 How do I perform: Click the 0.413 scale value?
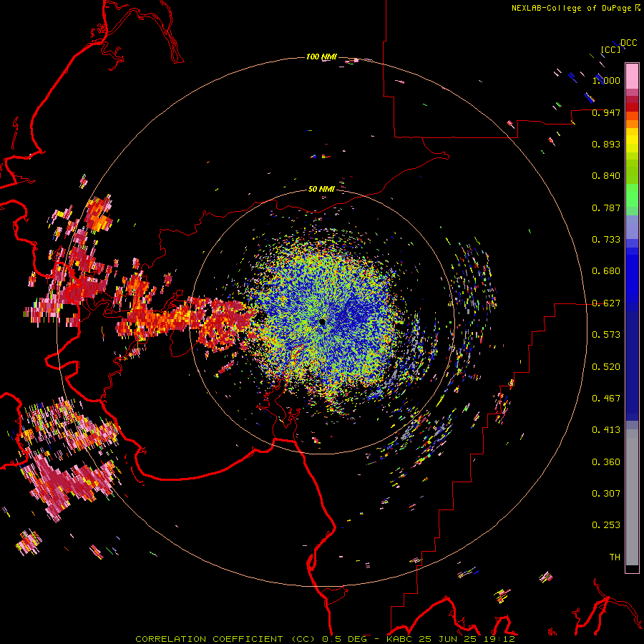click(x=606, y=429)
